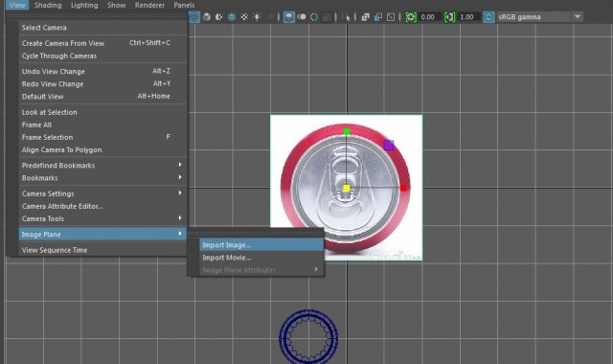Expand the Camera Tools submenu

pos(102,218)
